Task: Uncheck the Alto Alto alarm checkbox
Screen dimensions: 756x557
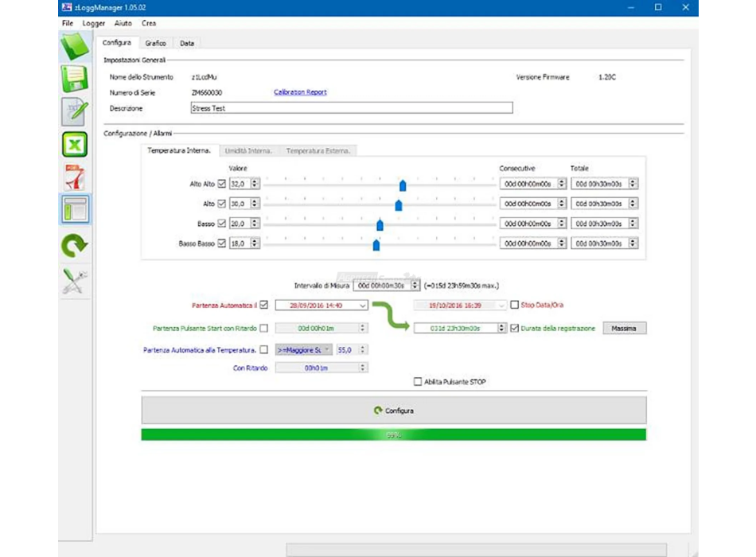Action: tap(222, 184)
